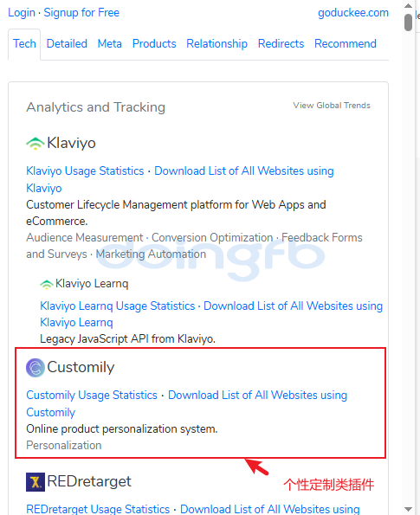Switch to the Recommend tab
The image size is (420, 515).
346,43
